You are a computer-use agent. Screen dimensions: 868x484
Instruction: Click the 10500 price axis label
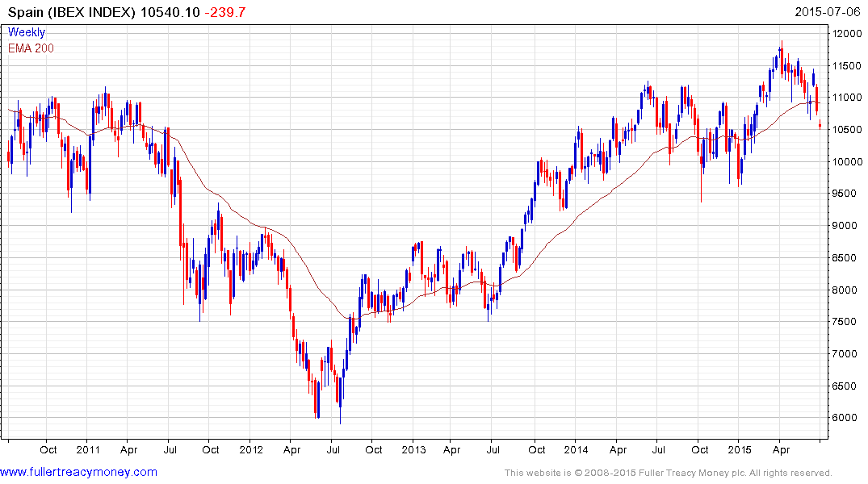point(847,129)
